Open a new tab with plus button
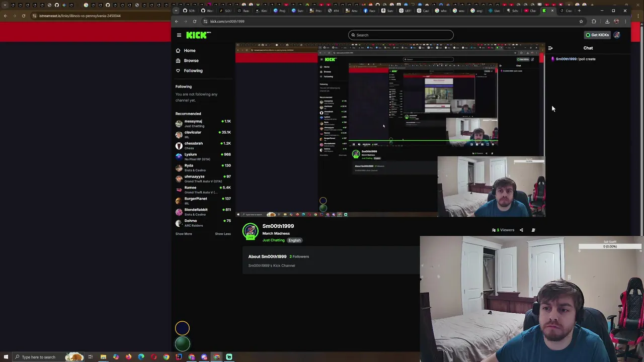This screenshot has height=362, width=644. [x=579, y=11]
